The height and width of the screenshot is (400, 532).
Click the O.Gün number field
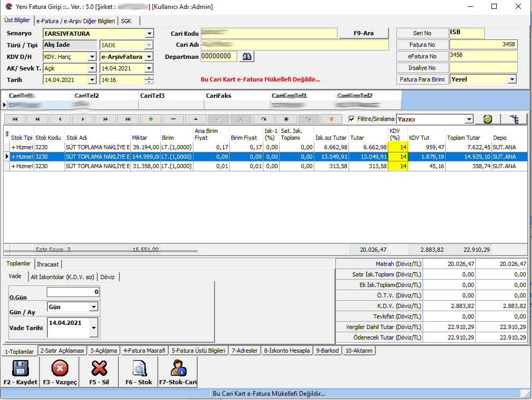pyautogui.click(x=73, y=292)
